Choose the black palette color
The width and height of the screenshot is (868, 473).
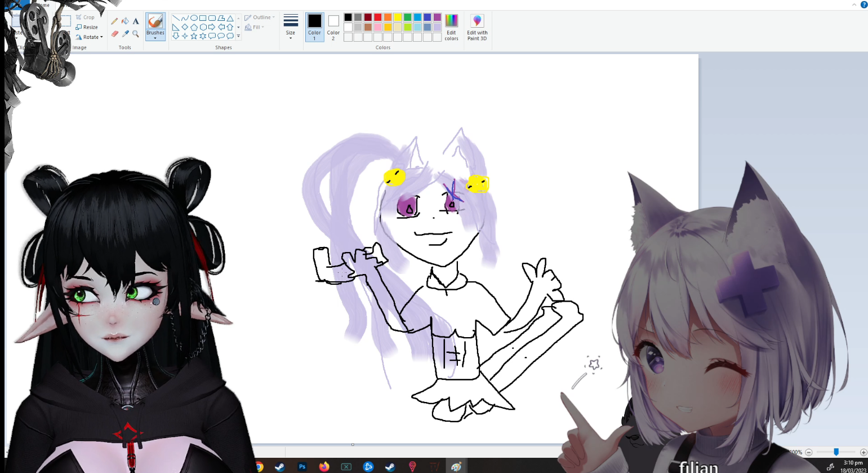pyautogui.click(x=348, y=17)
